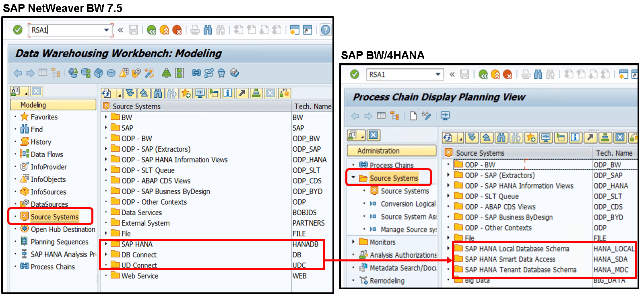Click the blue info icon in BW/4HANA tree toolbar
The height and width of the screenshot is (298, 644).
(x=576, y=138)
